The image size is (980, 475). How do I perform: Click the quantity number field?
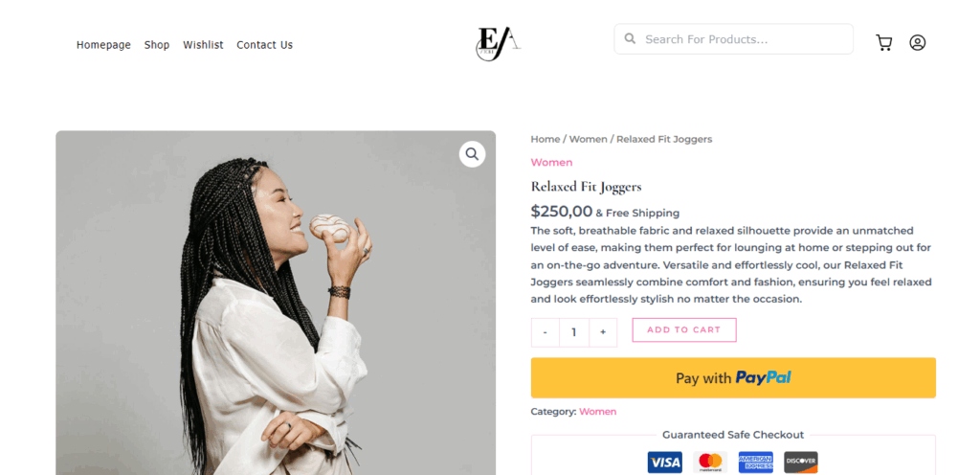tap(574, 332)
